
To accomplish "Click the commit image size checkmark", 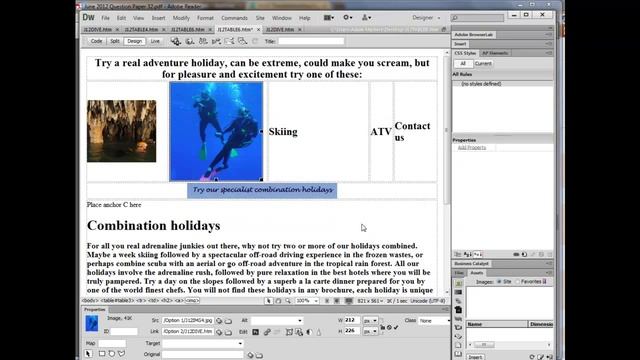I will coord(396,327).
